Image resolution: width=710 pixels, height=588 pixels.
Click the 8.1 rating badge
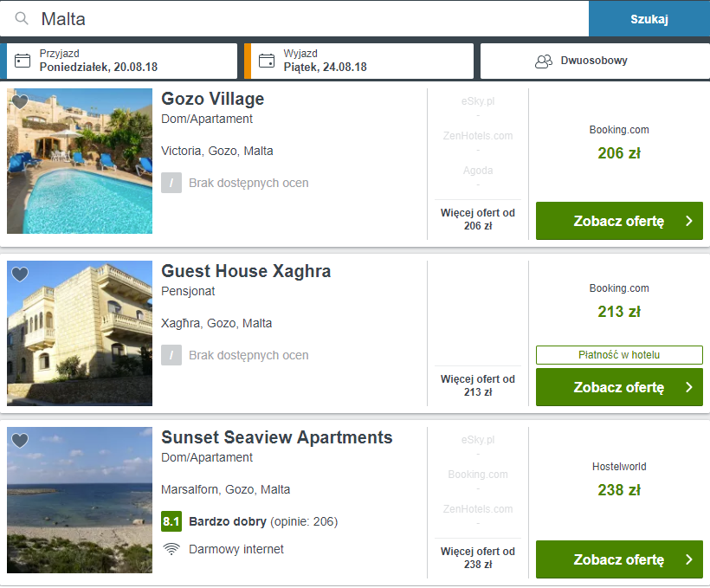(x=171, y=521)
